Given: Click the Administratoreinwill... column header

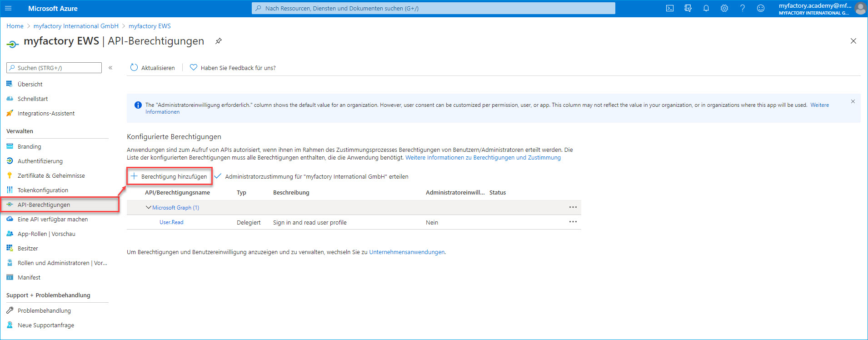Looking at the screenshot, I should click(x=455, y=193).
